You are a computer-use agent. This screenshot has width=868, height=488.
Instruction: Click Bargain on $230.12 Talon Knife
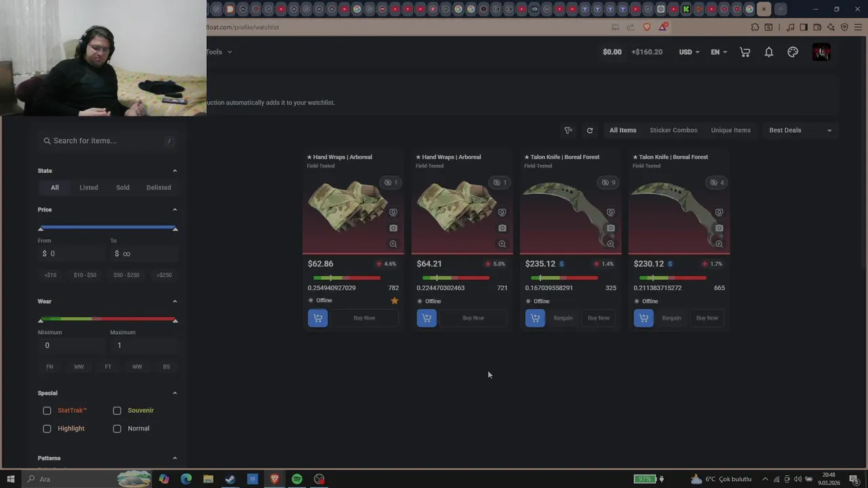tap(671, 318)
